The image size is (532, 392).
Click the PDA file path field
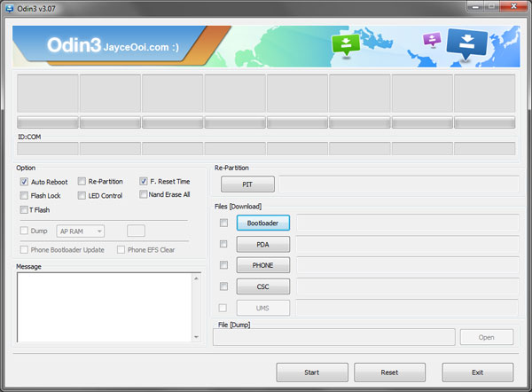tap(408, 245)
